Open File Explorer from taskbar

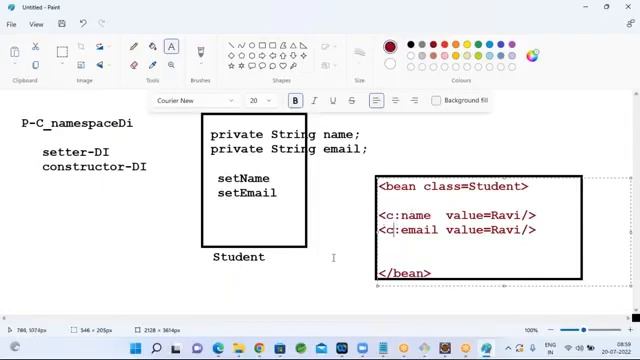click(239, 348)
